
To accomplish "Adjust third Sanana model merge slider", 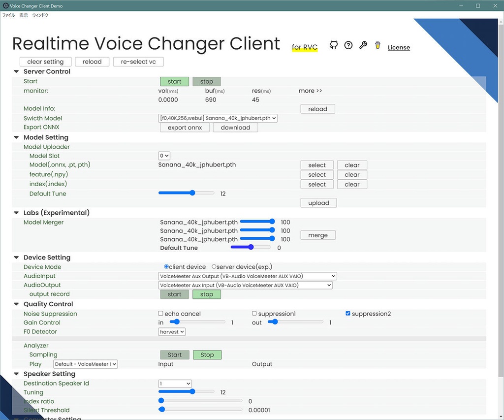I will click(257, 238).
